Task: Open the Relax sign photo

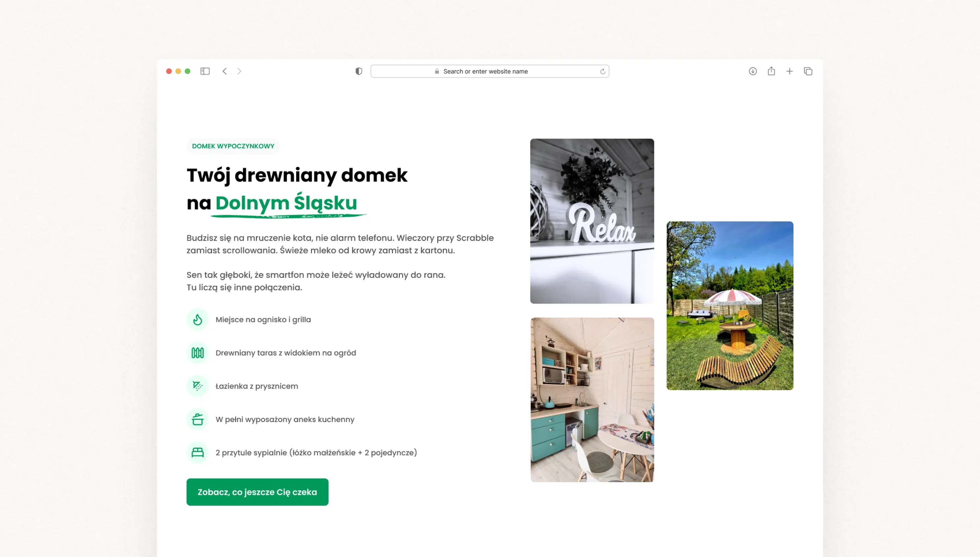Action: click(x=592, y=221)
